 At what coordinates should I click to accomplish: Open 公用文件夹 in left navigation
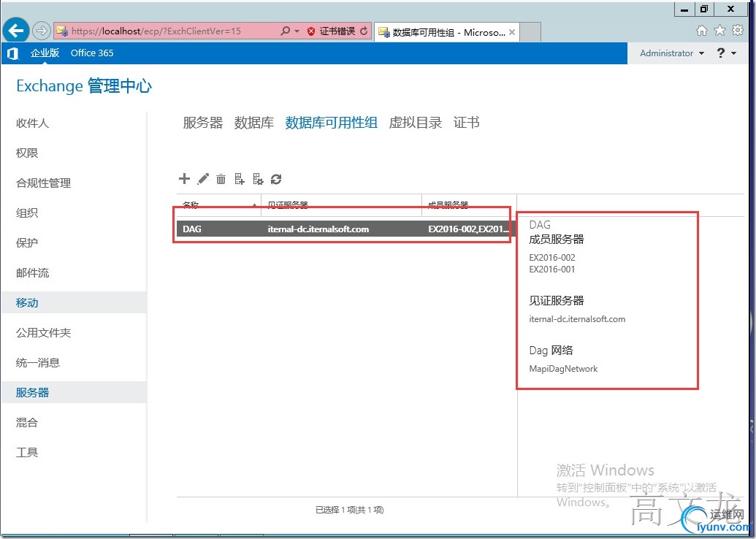(x=43, y=332)
